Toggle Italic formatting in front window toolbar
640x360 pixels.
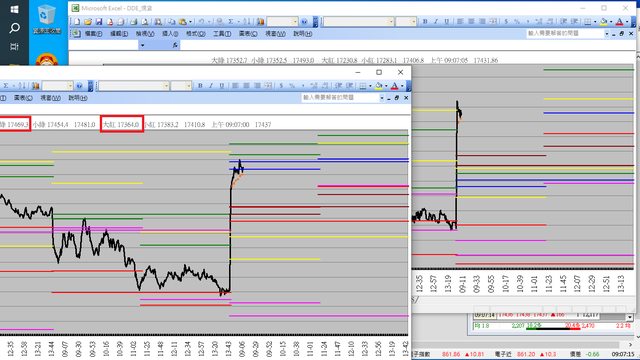[x=211, y=86]
